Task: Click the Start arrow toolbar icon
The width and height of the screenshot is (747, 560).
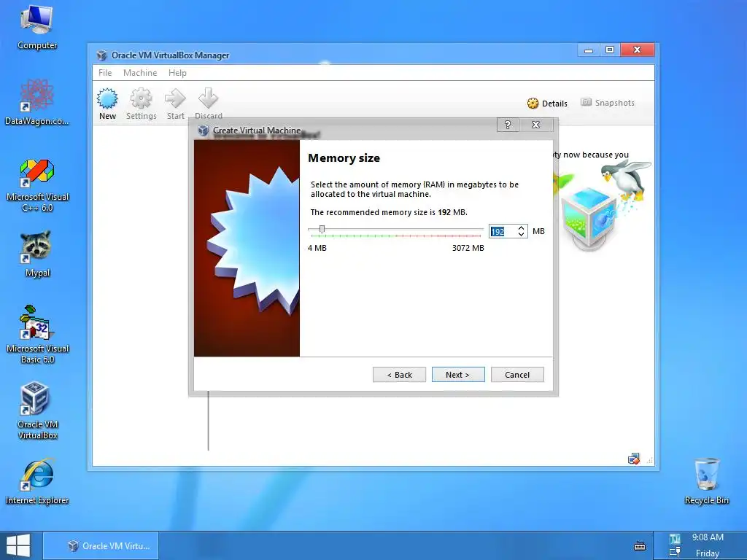Action: point(175,104)
